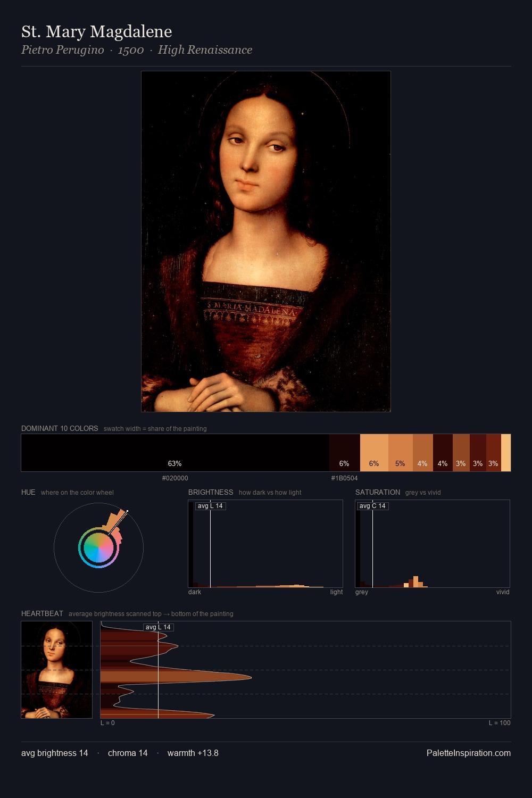Click the 63% near-black palette swatch
The image size is (532, 798).
pyautogui.click(x=175, y=453)
